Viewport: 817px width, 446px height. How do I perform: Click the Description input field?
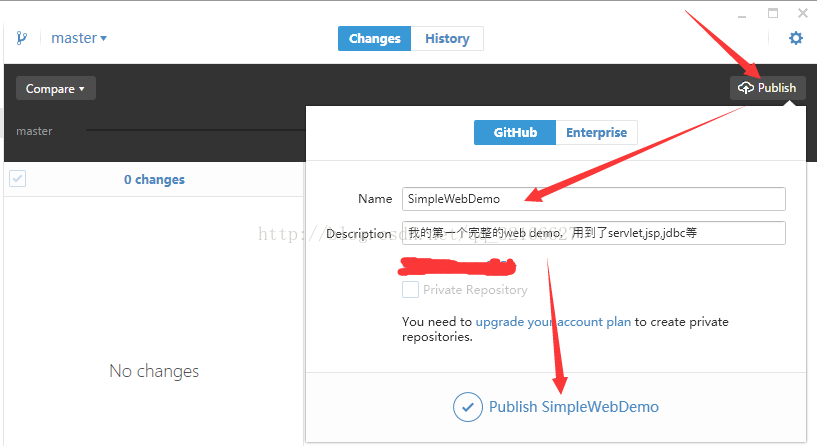(593, 233)
